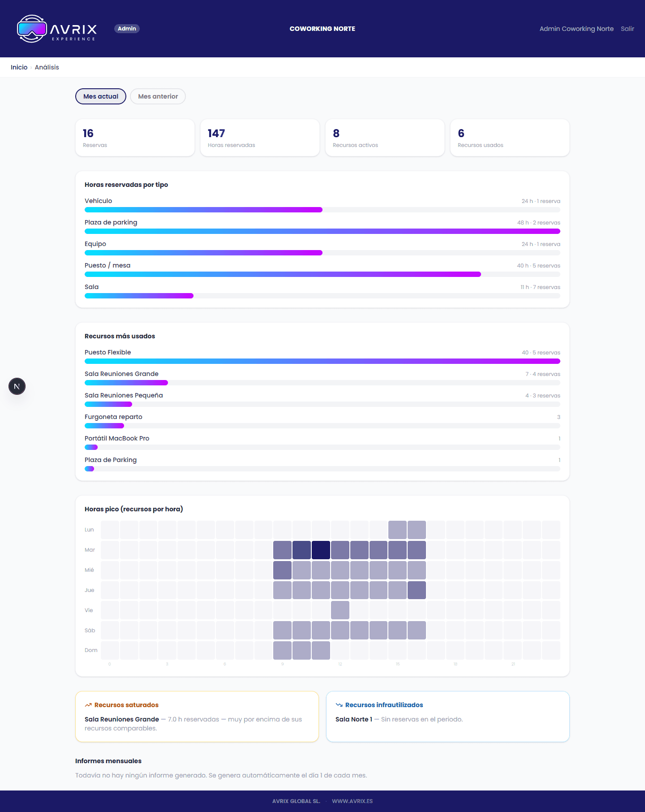This screenshot has height=812, width=645.
Task: Click 'COWORKING NORTE' header title
Action: (x=322, y=29)
